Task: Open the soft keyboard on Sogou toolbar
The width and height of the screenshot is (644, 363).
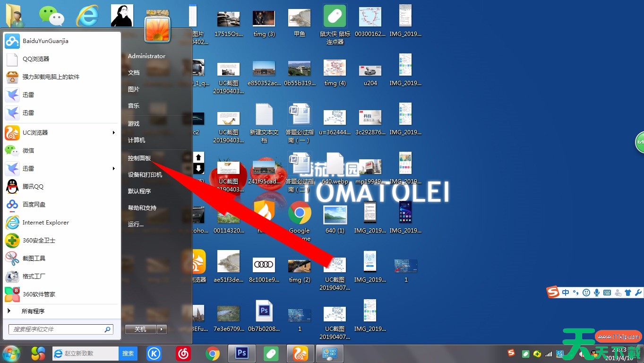Action: pyautogui.click(x=607, y=293)
